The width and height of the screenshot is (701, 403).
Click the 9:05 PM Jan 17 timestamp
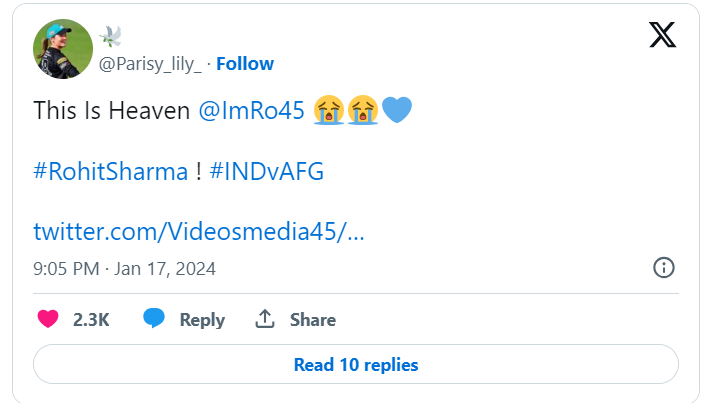[124, 268]
